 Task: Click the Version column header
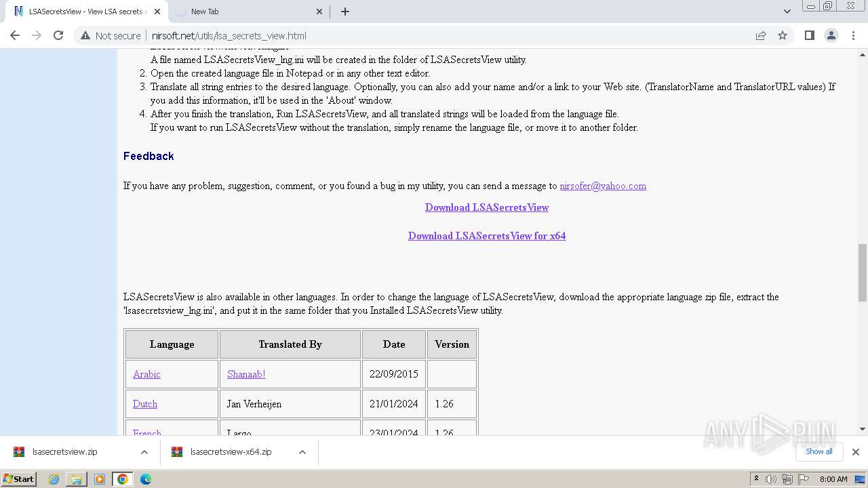(452, 344)
